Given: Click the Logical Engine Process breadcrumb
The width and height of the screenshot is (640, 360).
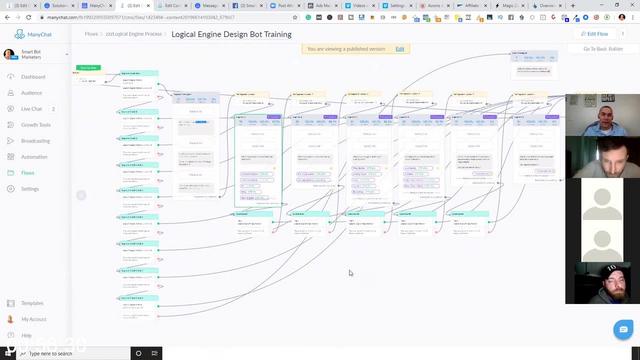Looking at the screenshot, I should pyautogui.click(x=133, y=34).
